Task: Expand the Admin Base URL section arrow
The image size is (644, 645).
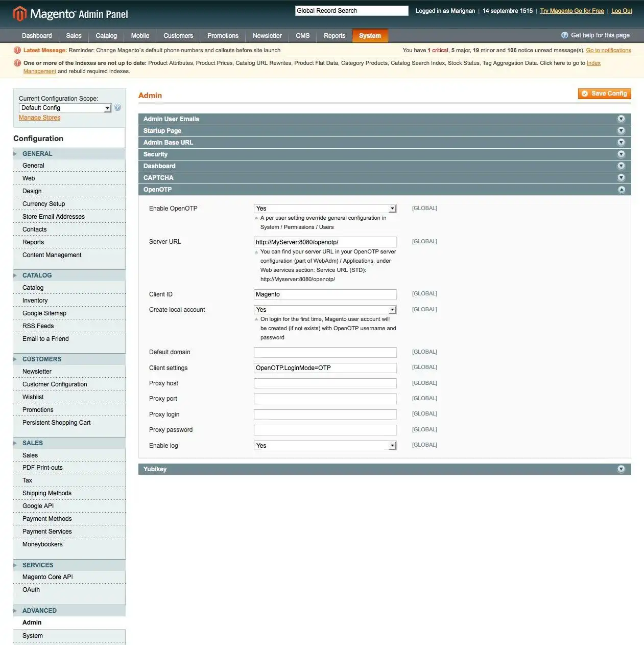Action: pos(621,142)
